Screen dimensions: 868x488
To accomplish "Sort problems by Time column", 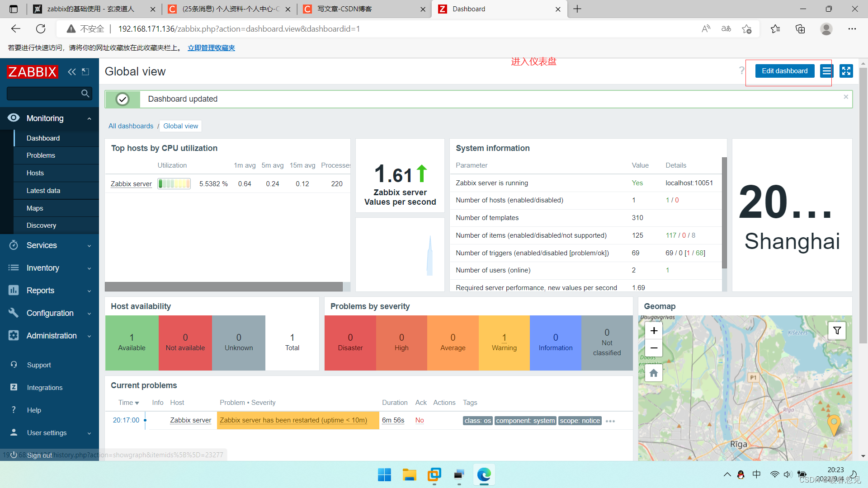I will pos(128,403).
